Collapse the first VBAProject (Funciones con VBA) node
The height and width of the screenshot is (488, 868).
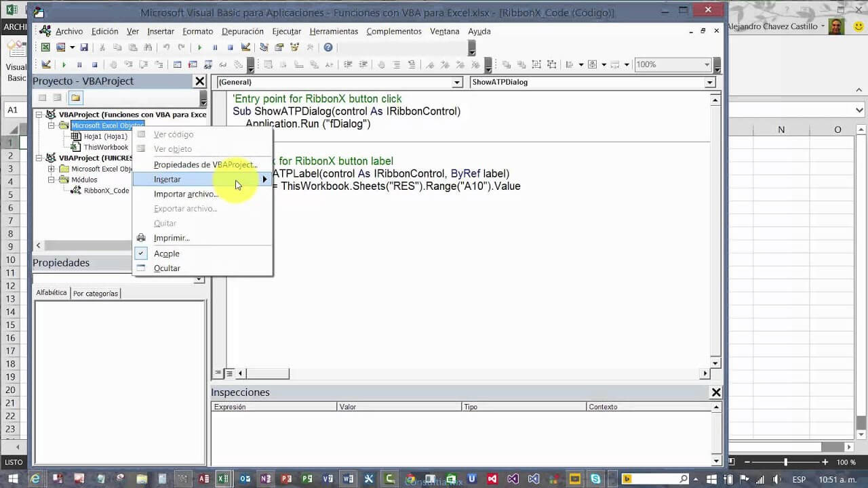tap(39, 115)
